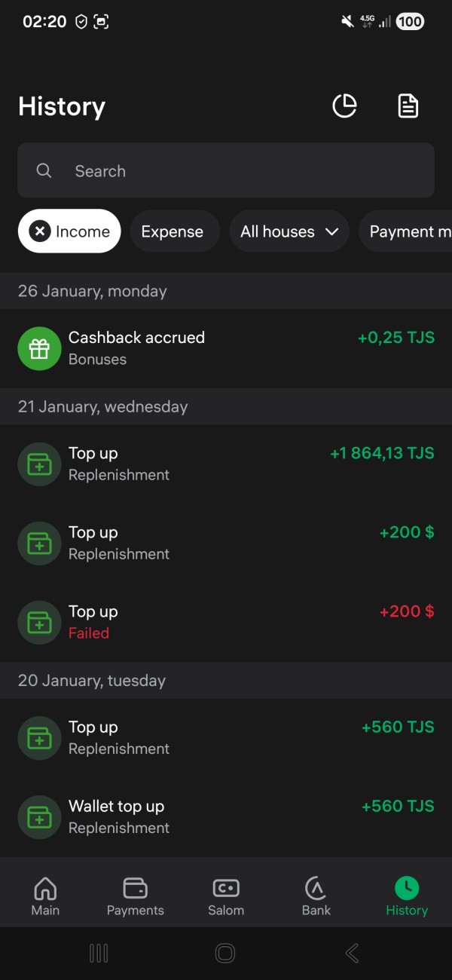Tap the icon beside the failed Top up
Viewport: 452px width, 980px height.
(x=39, y=622)
